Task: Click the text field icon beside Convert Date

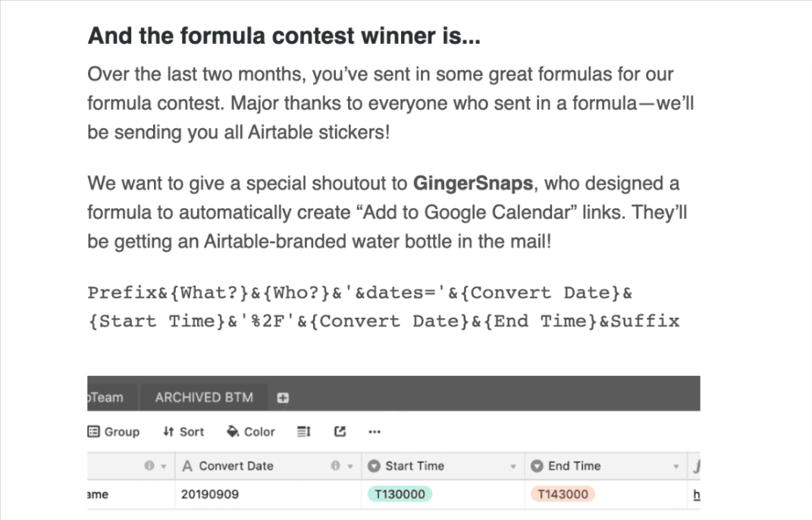Action: point(189,465)
